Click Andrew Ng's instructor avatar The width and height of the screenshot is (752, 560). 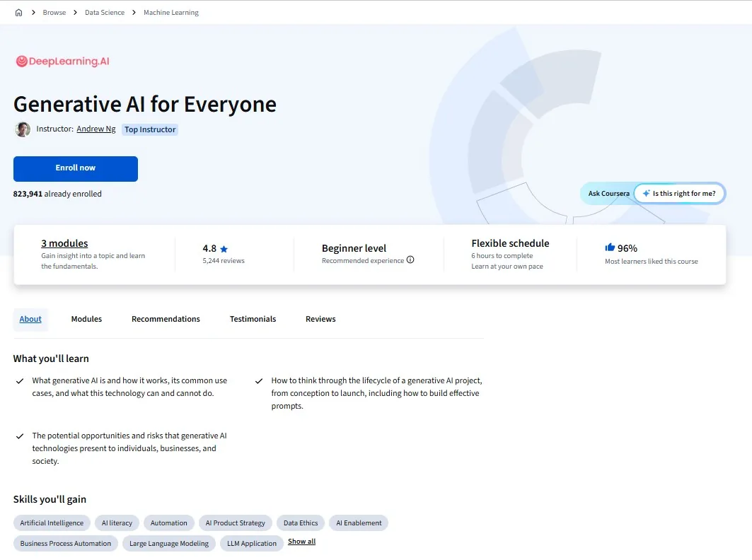23,129
